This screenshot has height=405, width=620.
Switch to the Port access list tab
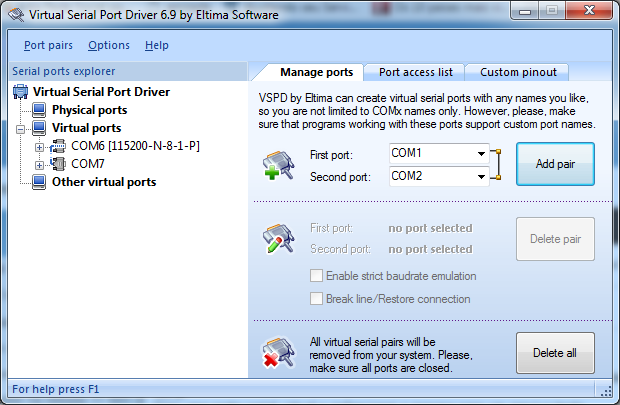click(x=416, y=72)
